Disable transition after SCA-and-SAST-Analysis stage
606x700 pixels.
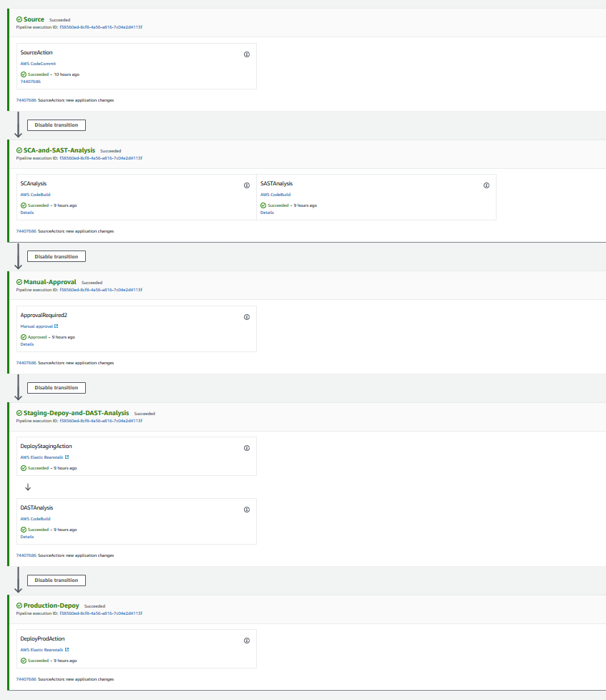pos(56,256)
